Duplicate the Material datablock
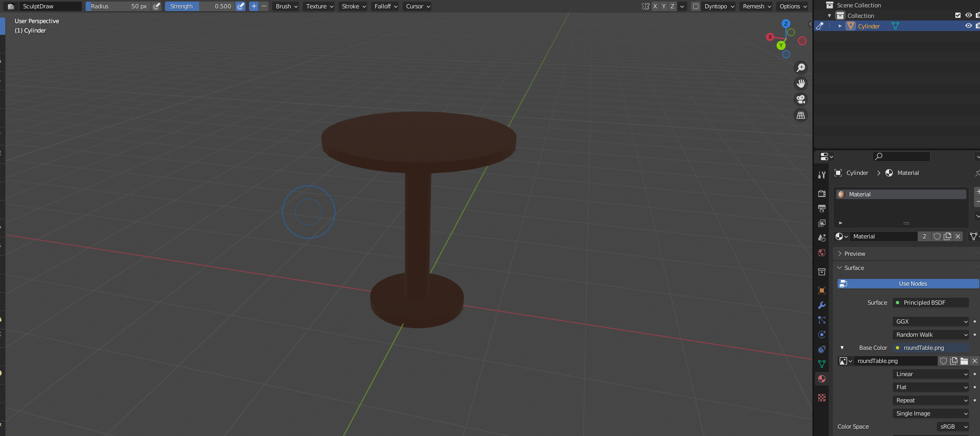Viewport: 980px width, 436px height. 947,236
